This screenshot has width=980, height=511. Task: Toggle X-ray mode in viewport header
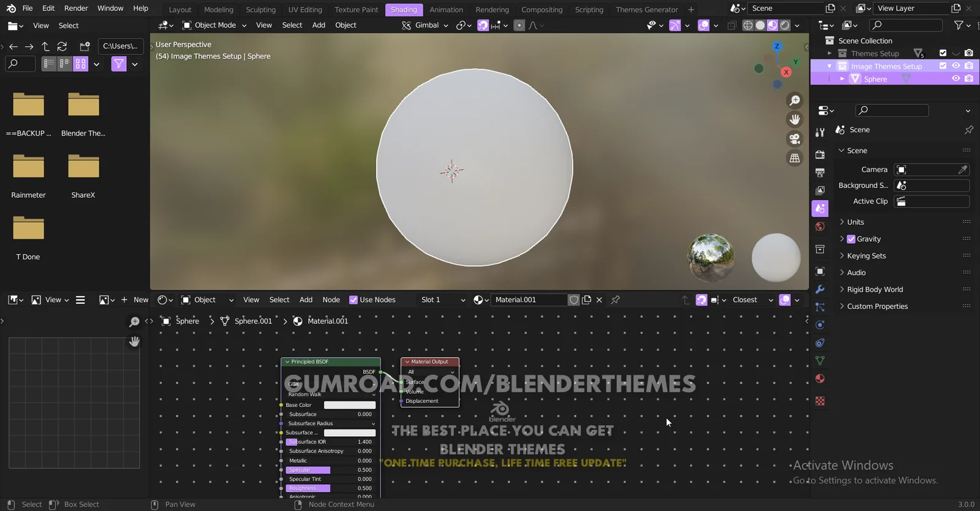click(x=731, y=25)
